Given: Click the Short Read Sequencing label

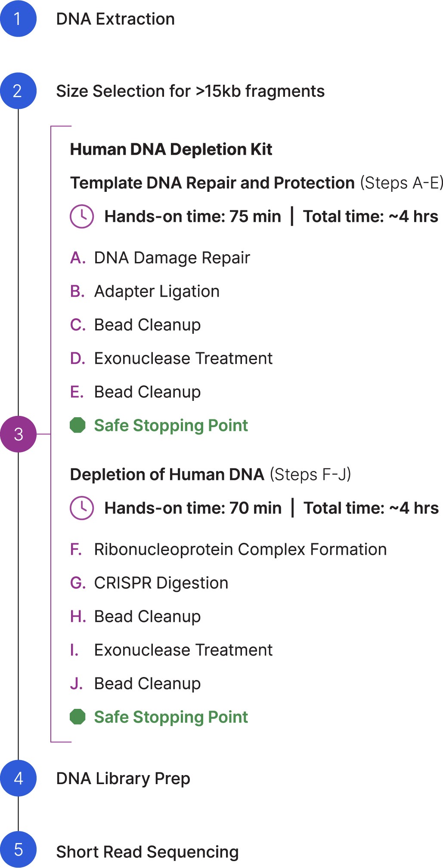Looking at the screenshot, I should (x=148, y=852).
